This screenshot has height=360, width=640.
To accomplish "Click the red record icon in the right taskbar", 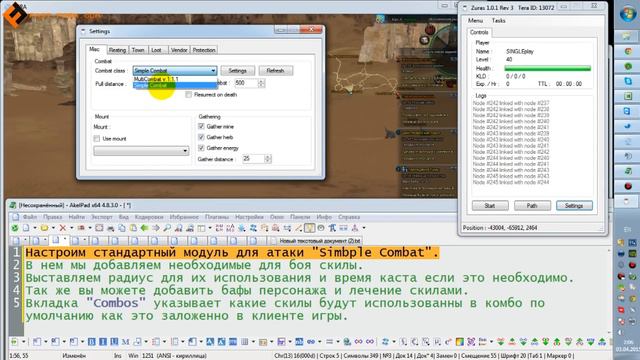I will click(628, 186).
